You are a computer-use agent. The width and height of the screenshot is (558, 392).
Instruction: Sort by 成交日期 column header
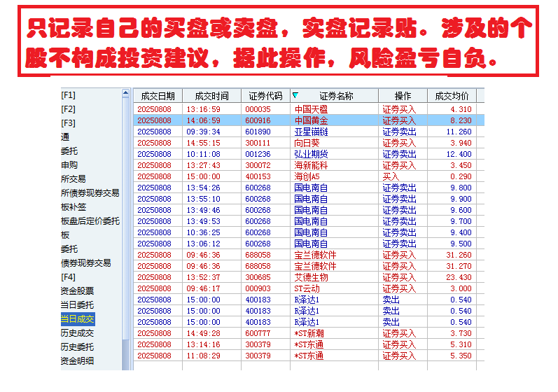pos(158,96)
